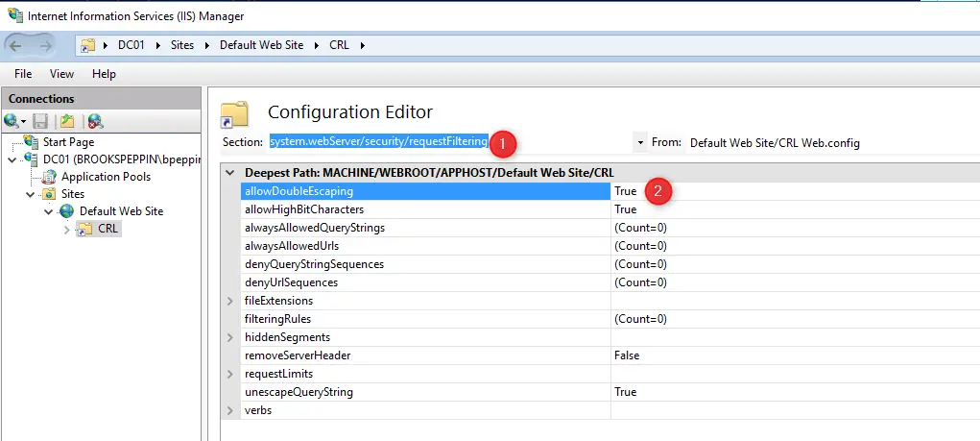Click the filteringRules (Count=0) value
This screenshot has width=980, height=441.
tap(640, 319)
